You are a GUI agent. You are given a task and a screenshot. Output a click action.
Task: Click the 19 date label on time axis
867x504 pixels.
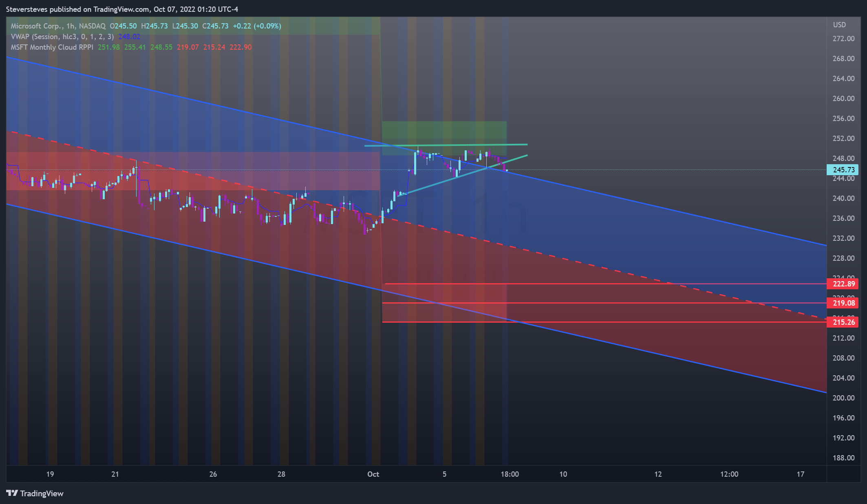50,474
